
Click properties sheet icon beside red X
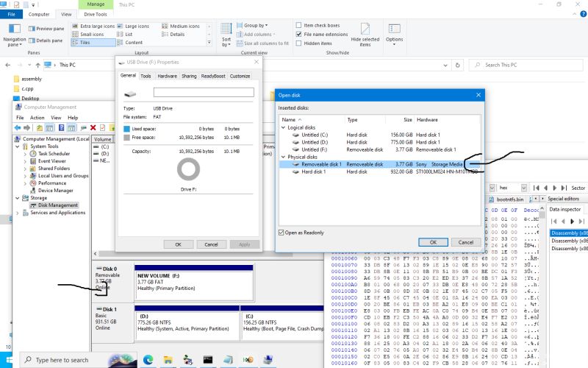pyautogui.click(x=102, y=127)
